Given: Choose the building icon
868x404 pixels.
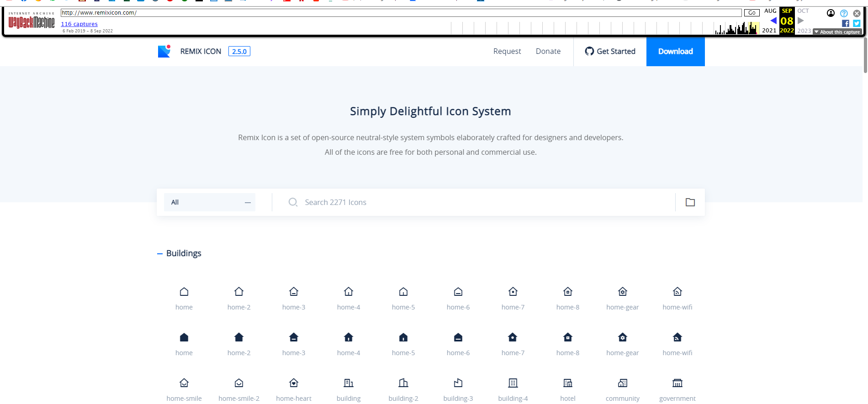Looking at the screenshot, I should [349, 383].
